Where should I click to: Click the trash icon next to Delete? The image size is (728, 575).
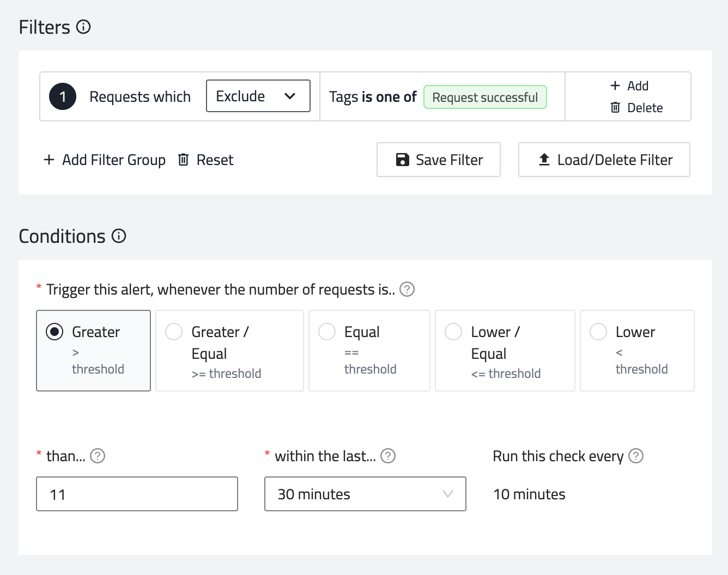615,107
